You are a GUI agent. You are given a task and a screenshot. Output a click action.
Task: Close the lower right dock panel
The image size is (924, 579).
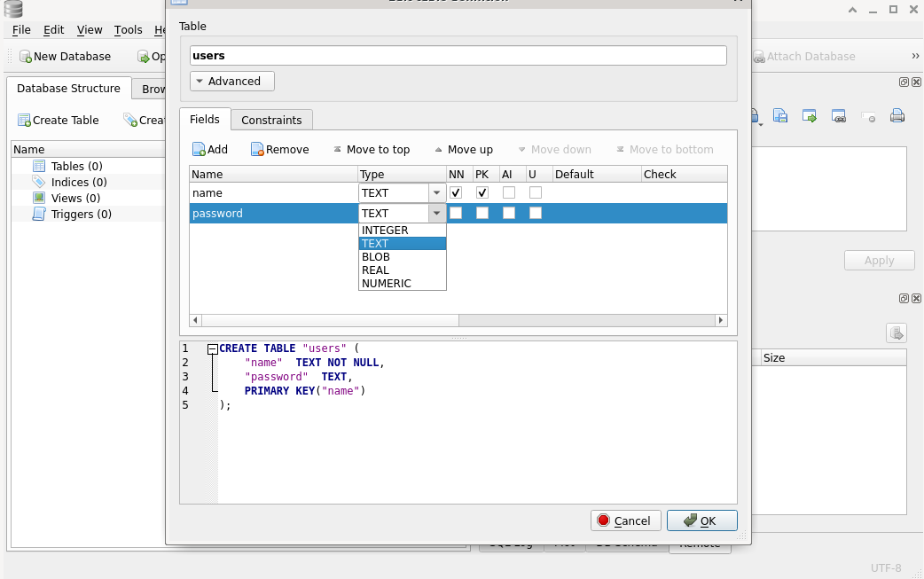pos(916,298)
